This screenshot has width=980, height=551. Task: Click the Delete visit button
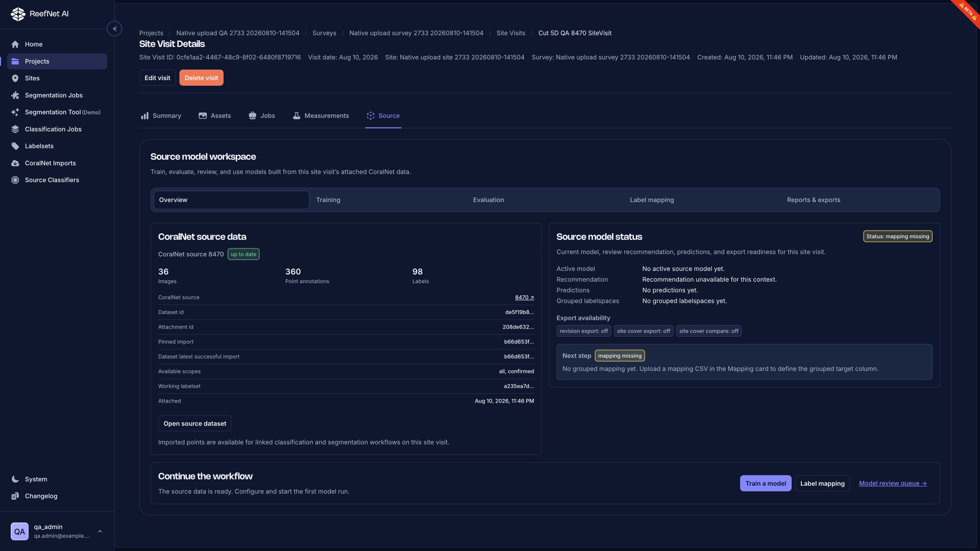point(201,78)
